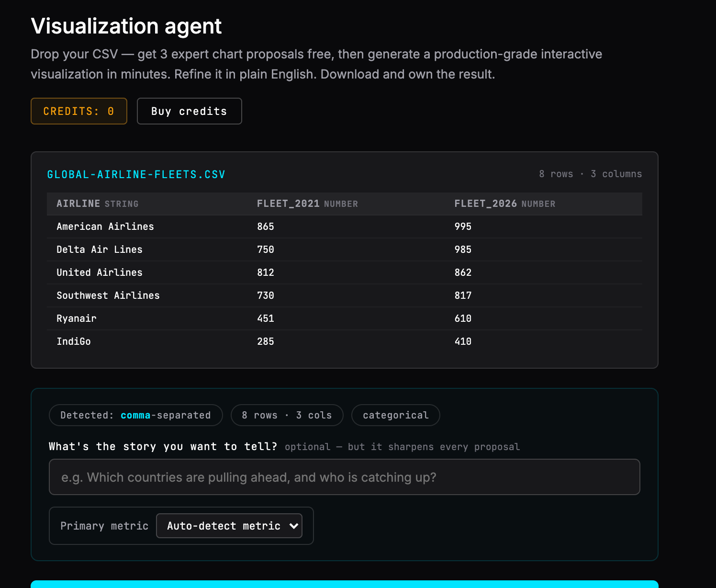Click the 812 fleet value
716x588 pixels.
[266, 272]
